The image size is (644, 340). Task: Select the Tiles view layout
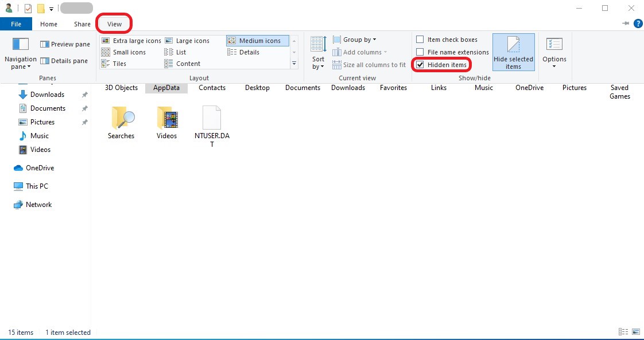click(x=120, y=63)
